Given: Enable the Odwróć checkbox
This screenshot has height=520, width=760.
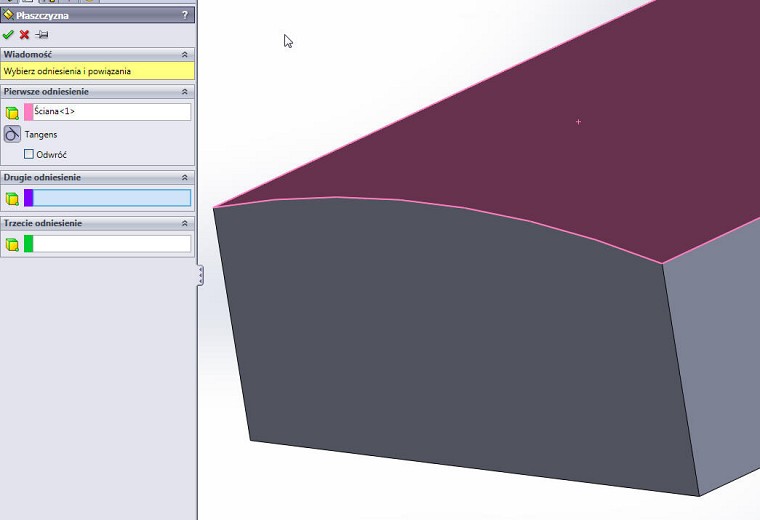Looking at the screenshot, I should (29, 154).
